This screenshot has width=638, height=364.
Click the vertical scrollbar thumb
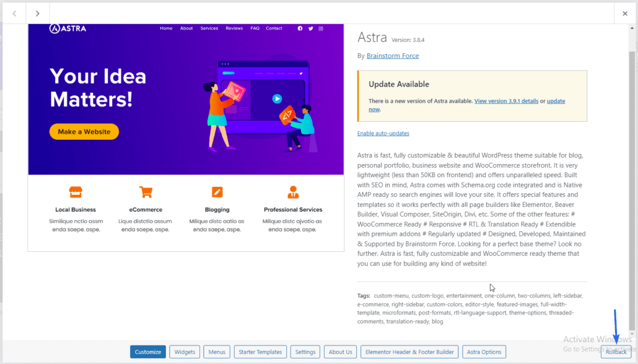(632, 191)
